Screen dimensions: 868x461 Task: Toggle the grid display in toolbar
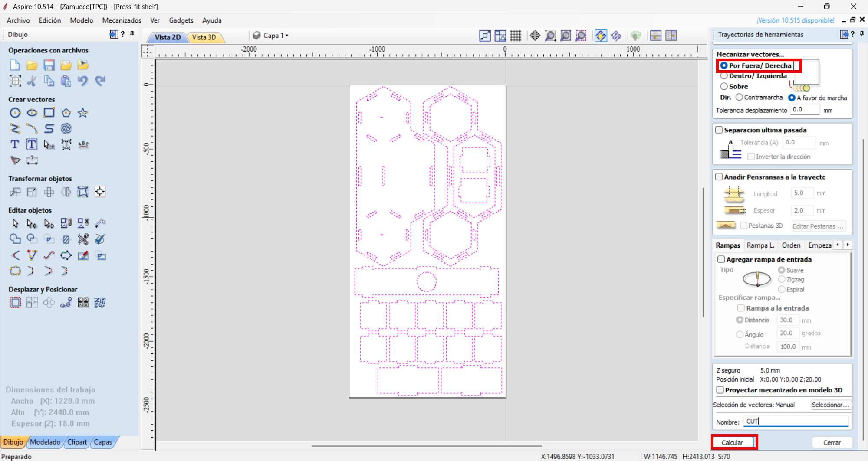coord(516,36)
